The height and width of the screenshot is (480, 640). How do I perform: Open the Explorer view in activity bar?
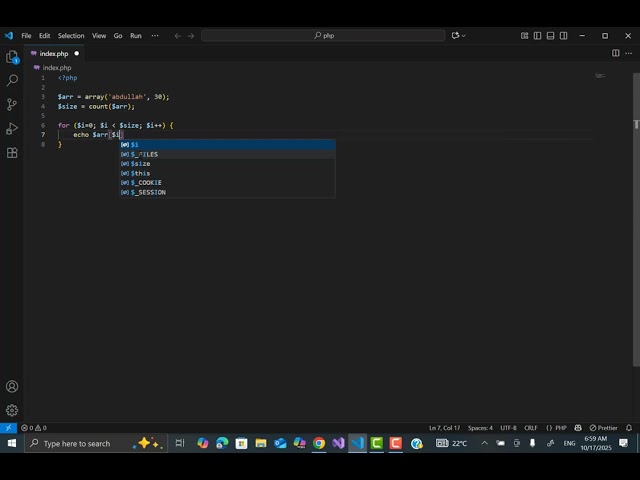[x=12, y=57]
